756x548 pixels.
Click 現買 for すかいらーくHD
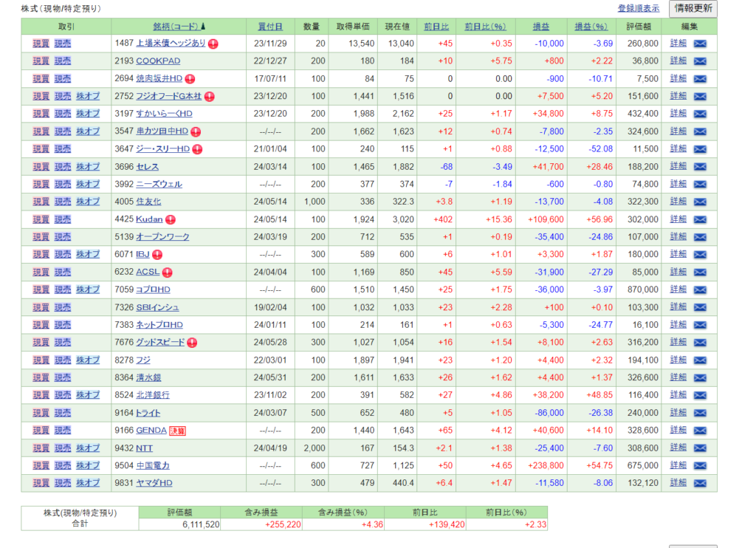[x=41, y=114]
